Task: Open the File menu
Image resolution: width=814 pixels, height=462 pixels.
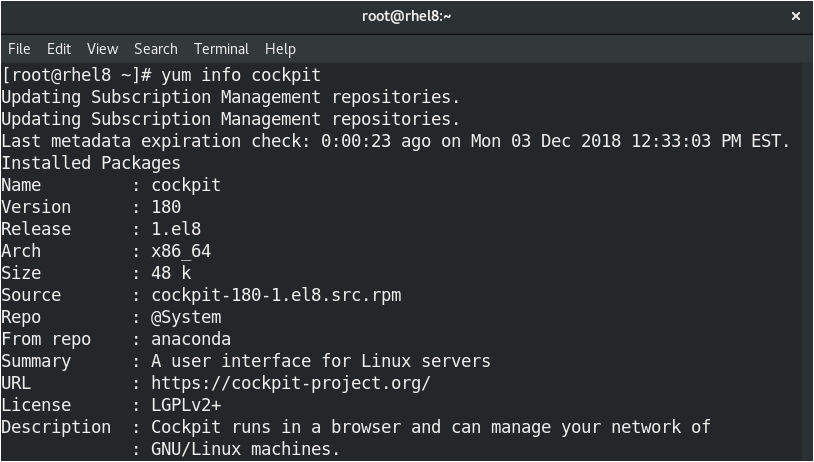Action: pyautogui.click(x=19, y=48)
